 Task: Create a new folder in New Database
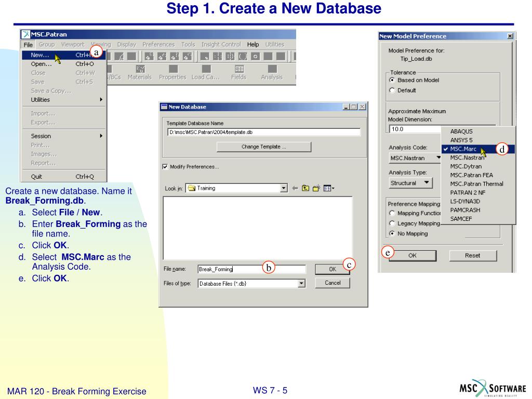point(316,188)
